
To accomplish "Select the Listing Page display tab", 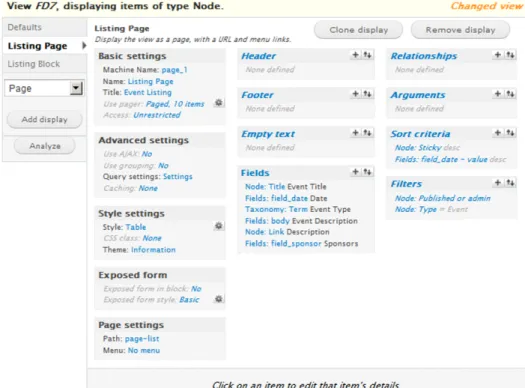I will pos(38,46).
